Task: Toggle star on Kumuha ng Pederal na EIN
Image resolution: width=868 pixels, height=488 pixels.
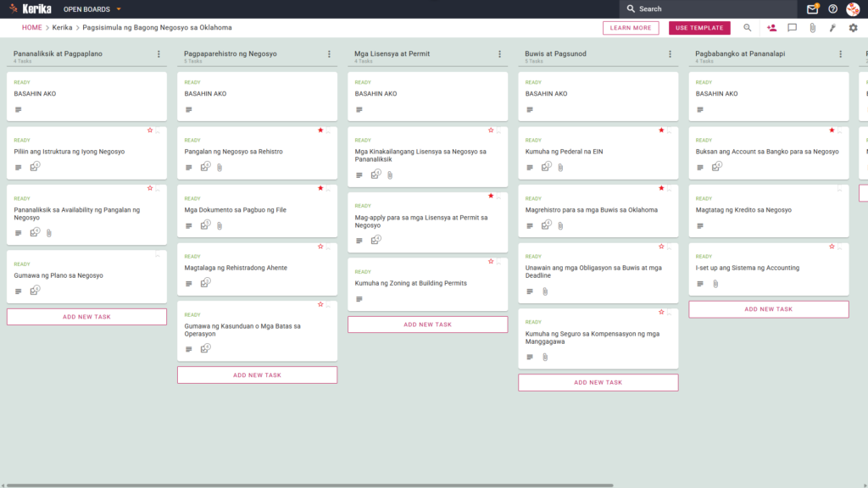Action: [661, 130]
